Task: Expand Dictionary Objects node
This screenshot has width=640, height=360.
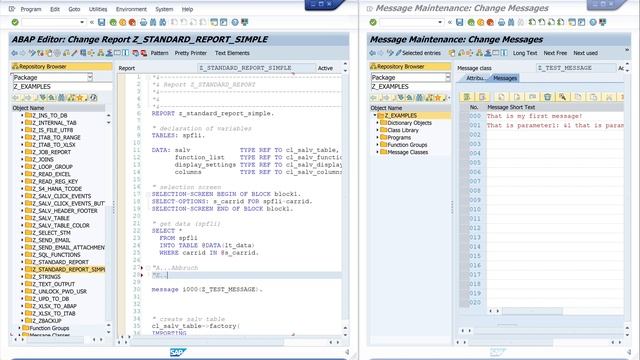Action: (378, 123)
